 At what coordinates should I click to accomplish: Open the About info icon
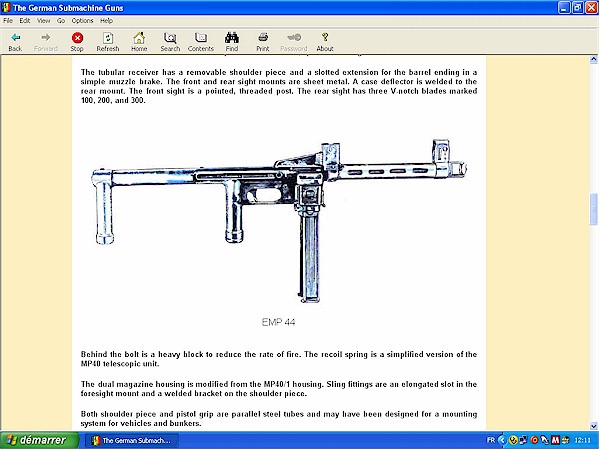click(324, 41)
